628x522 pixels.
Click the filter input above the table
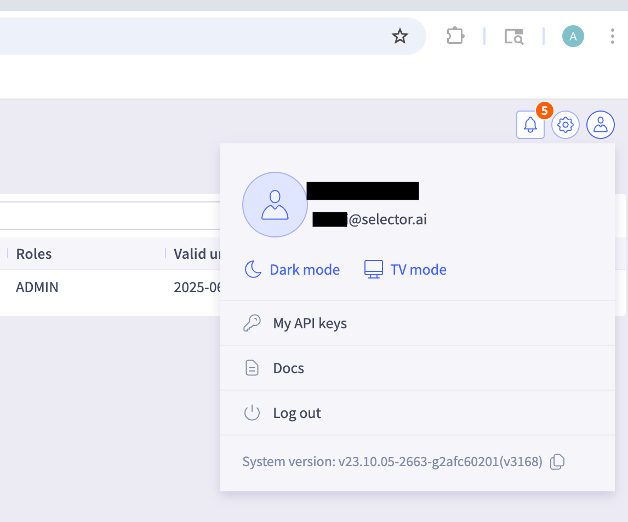[100, 215]
